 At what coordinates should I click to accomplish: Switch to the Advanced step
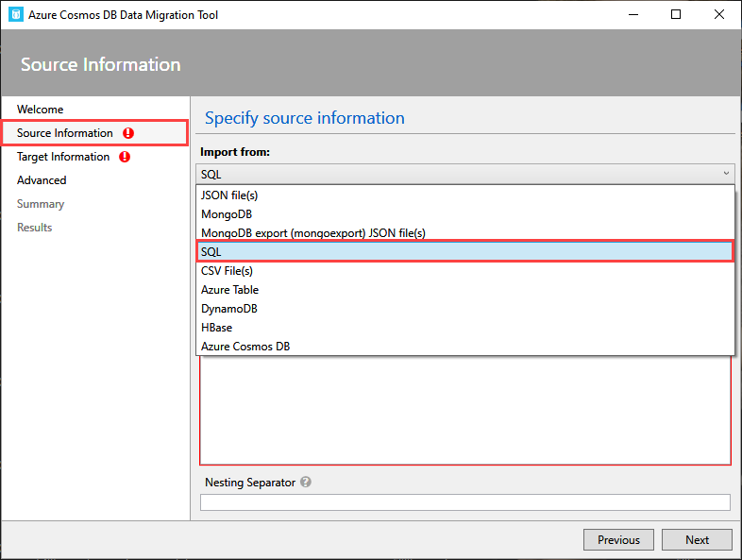click(x=42, y=180)
